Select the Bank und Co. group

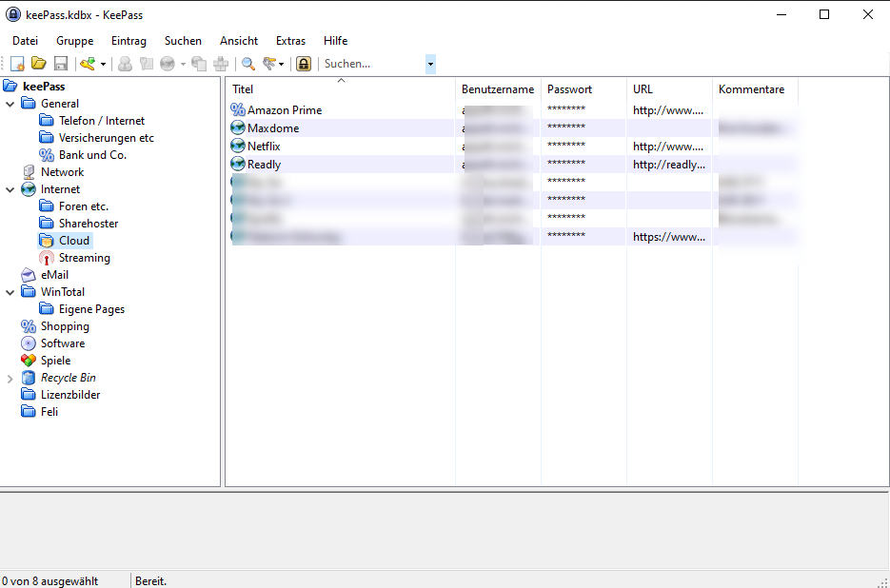click(92, 155)
